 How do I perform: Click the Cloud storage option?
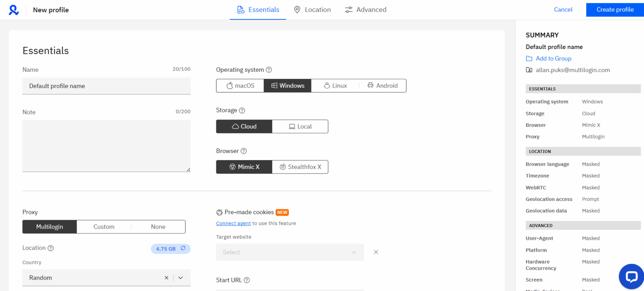(x=244, y=126)
